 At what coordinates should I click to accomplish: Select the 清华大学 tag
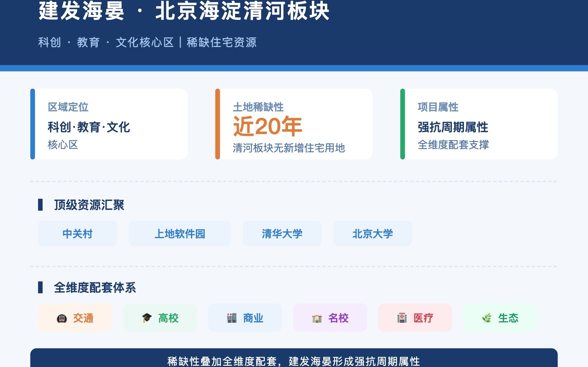coord(282,234)
